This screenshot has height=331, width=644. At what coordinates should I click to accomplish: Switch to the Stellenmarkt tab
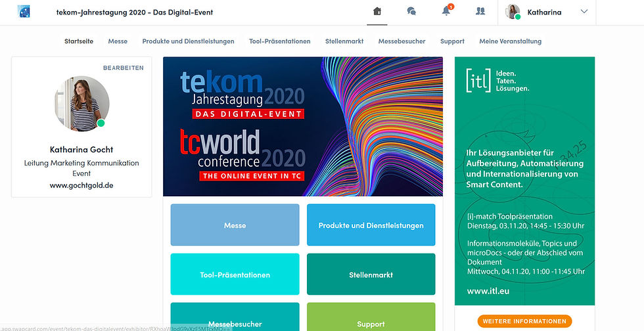tap(344, 41)
